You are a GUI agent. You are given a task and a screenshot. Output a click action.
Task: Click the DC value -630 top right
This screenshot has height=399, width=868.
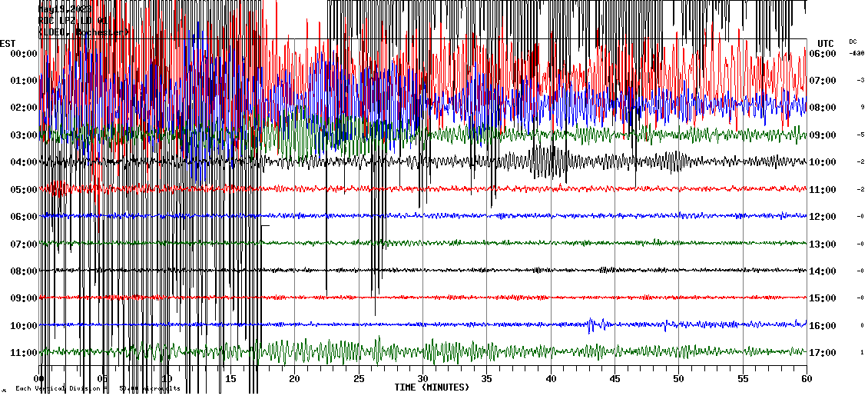[856, 54]
